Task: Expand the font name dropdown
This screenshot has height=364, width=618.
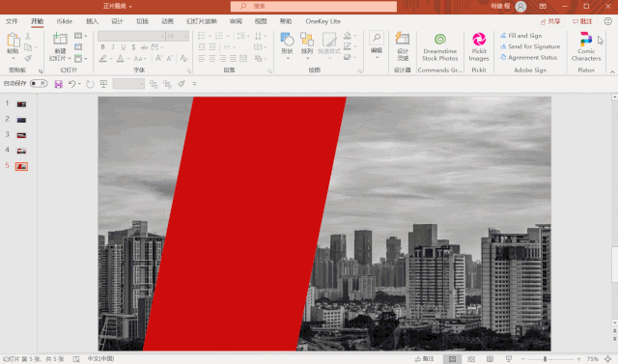Action: (x=162, y=37)
